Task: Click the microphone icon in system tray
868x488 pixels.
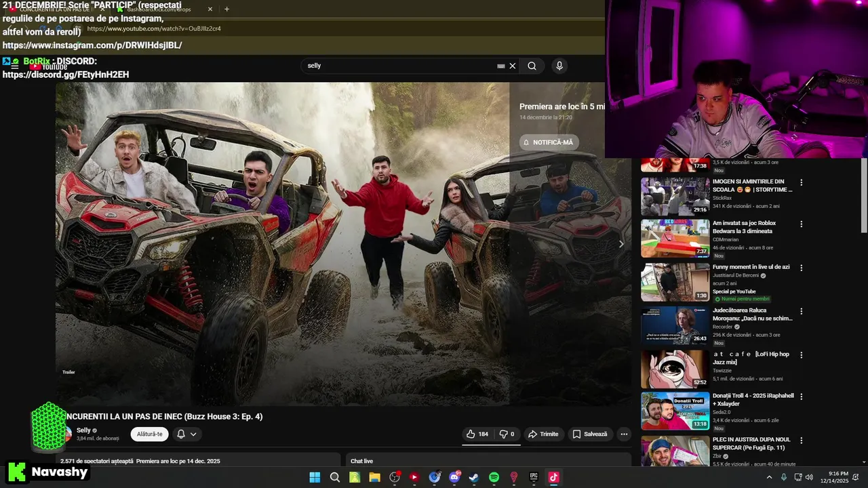Action: coord(784,477)
